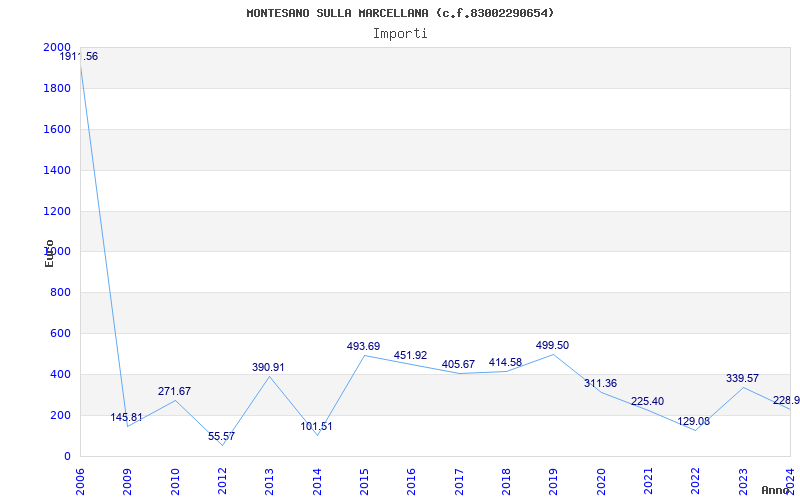This screenshot has height=500, width=800.
Task: Click the 499.50 peak data label
Action: click(x=552, y=345)
